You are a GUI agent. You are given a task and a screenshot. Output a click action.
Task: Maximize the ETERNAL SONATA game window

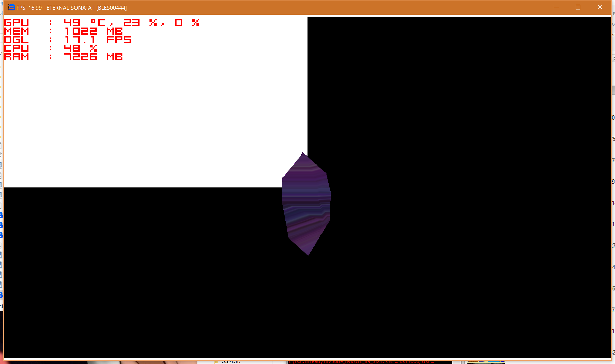pyautogui.click(x=578, y=7)
